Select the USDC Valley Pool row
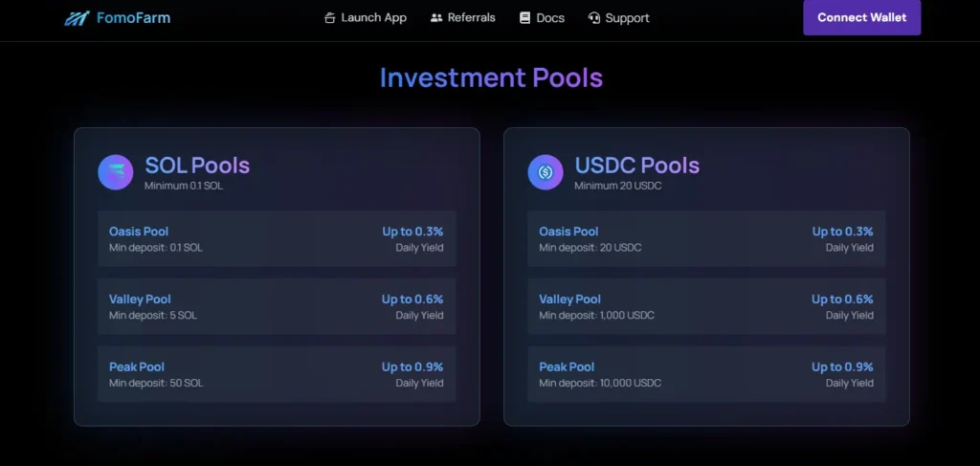The width and height of the screenshot is (980, 466). [707, 307]
